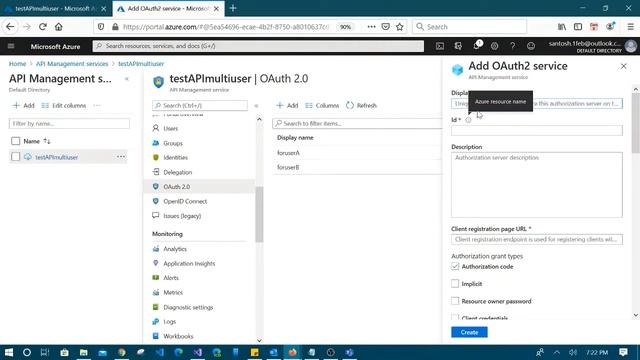Click the Create button
Viewport: 640px width, 360px height.
click(469, 332)
